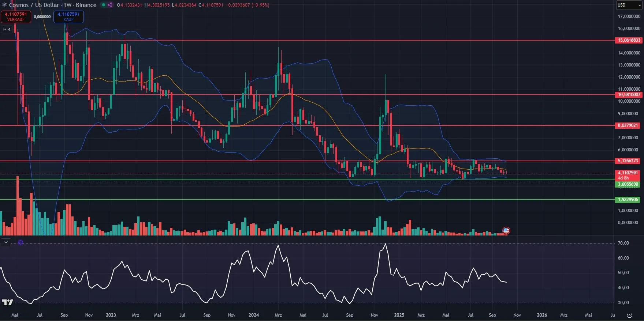Click the 1W interval label in title
Image resolution: width=644 pixels, height=321 pixels.
tap(67, 5)
